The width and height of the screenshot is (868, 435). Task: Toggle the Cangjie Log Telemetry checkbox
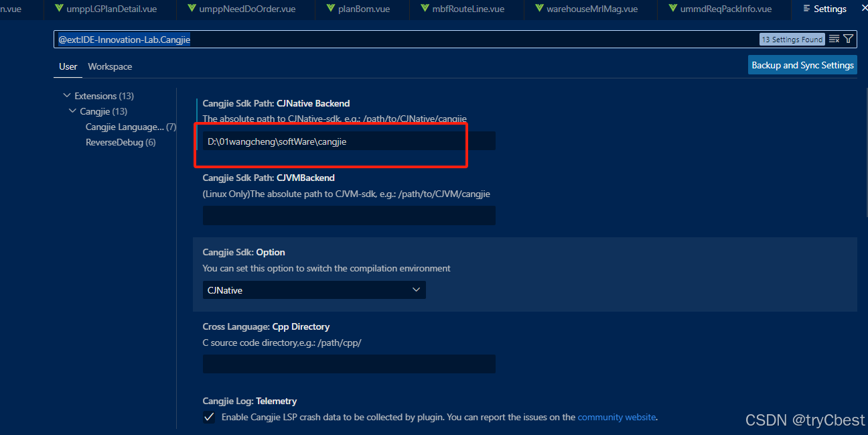coord(209,417)
